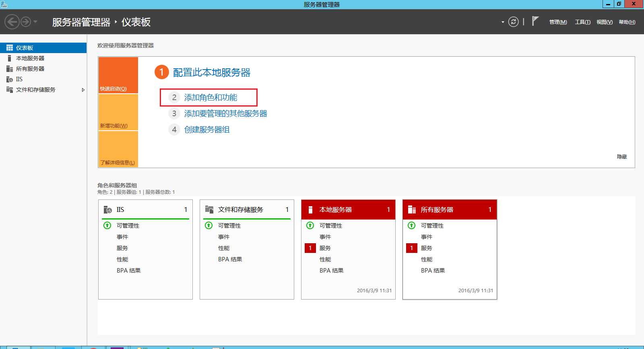Click the Server Manager title bar app icon
The height and width of the screenshot is (349, 644).
coord(4,4)
